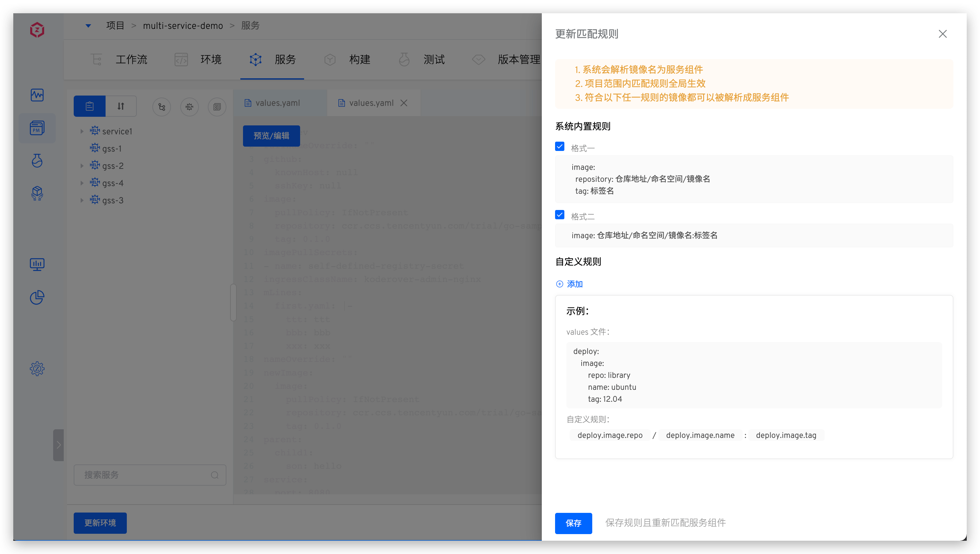Open the gear settings icon in sidebar

click(x=37, y=368)
